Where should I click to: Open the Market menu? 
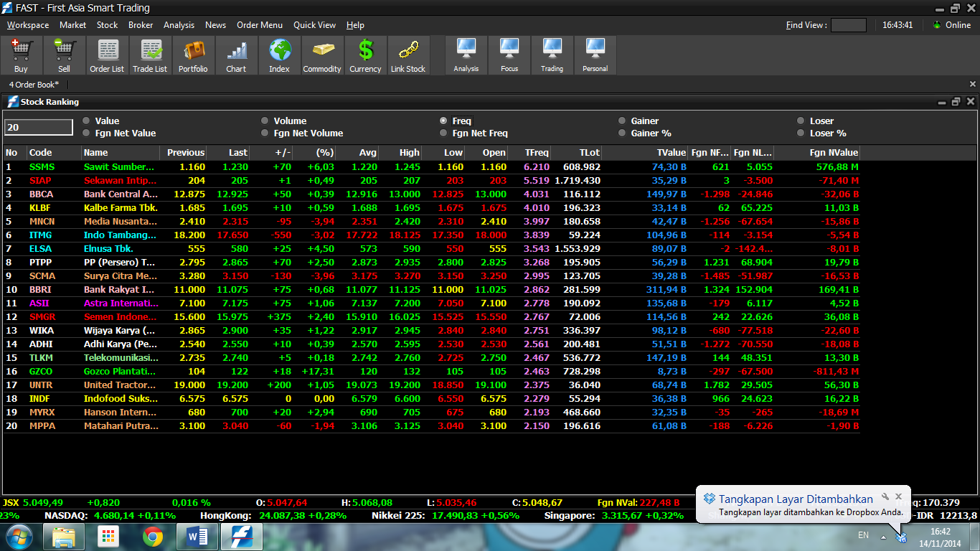72,25
